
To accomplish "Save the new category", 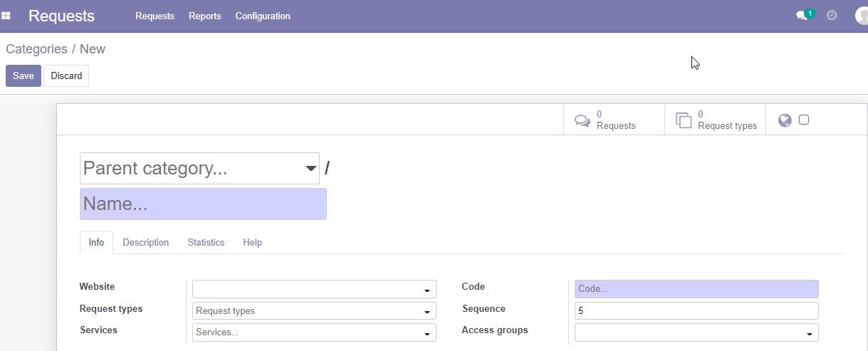I will tap(23, 75).
